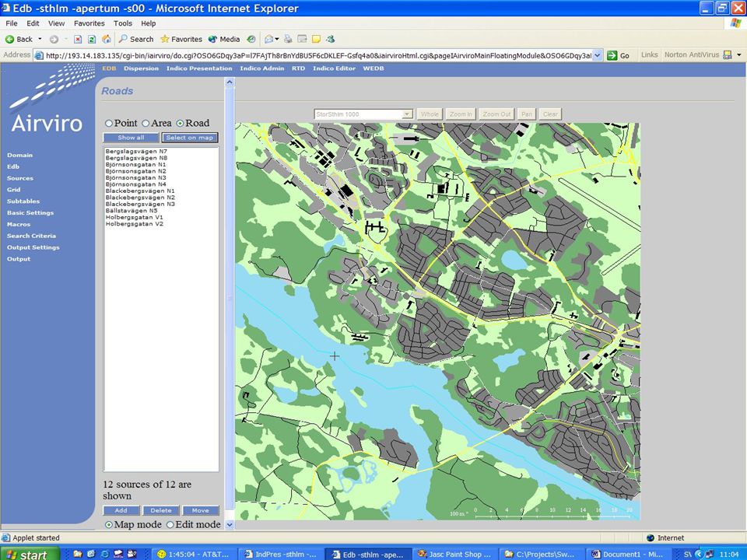Select the Point radio button
This screenshot has width=747, height=560.
(x=109, y=124)
